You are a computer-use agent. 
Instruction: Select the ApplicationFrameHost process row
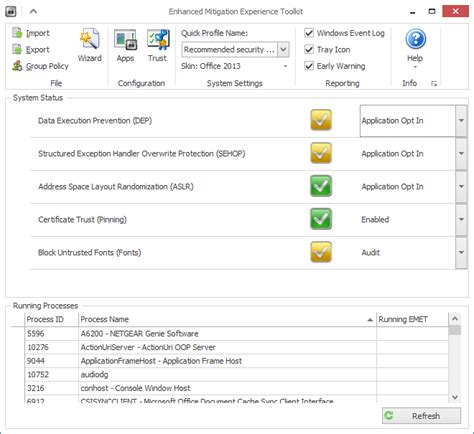coord(236,361)
